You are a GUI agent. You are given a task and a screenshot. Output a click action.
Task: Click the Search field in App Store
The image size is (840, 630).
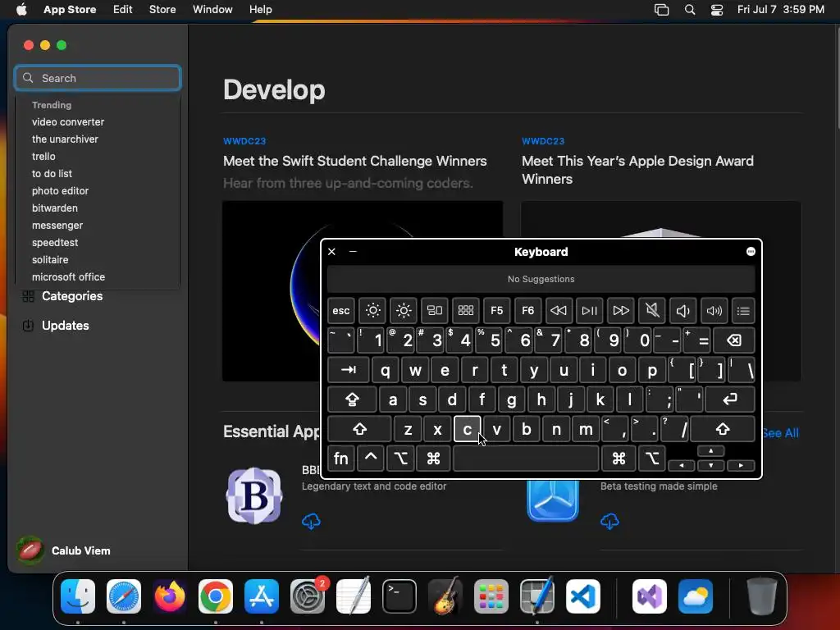click(98, 78)
